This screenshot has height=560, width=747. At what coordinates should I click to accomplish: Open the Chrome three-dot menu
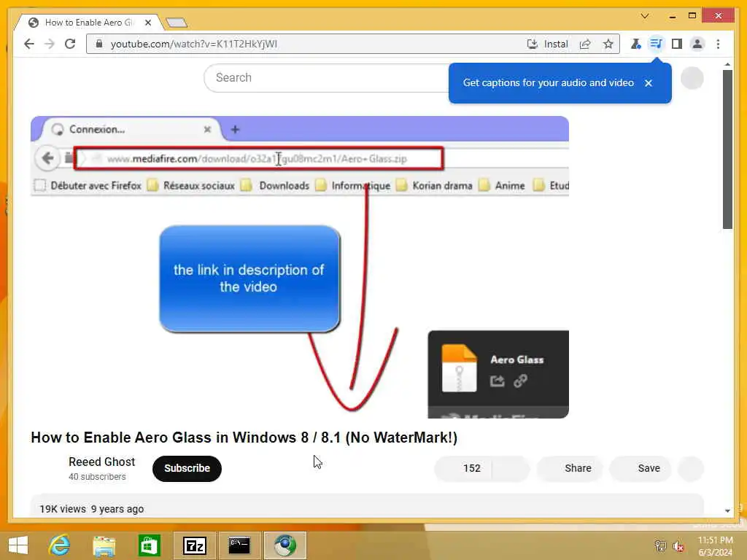pos(718,44)
